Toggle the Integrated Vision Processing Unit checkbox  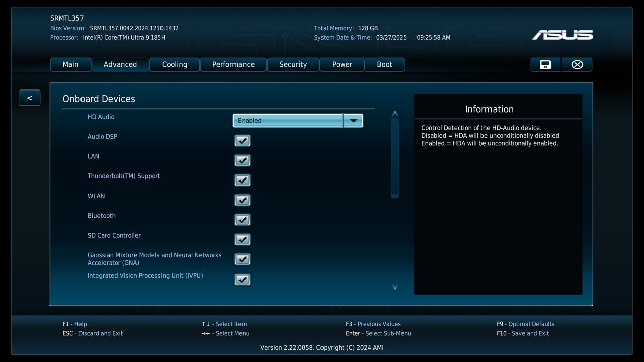pyautogui.click(x=243, y=279)
